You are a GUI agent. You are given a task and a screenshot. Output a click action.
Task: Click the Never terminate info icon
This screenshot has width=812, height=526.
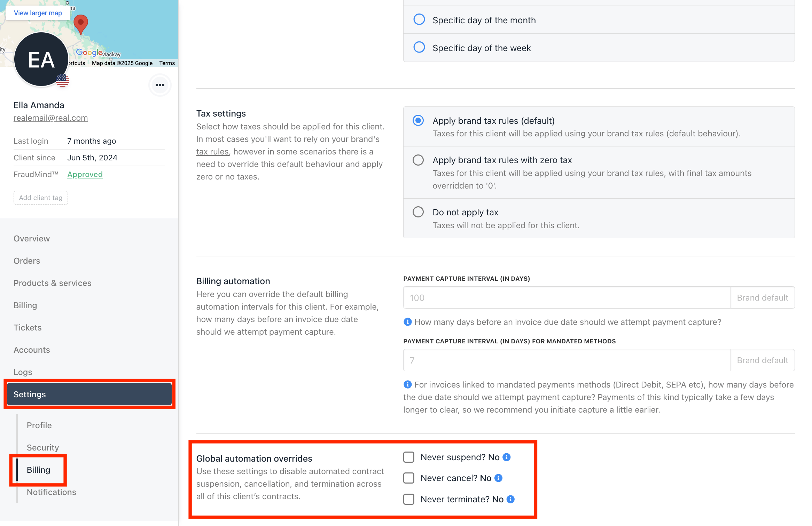coord(510,499)
